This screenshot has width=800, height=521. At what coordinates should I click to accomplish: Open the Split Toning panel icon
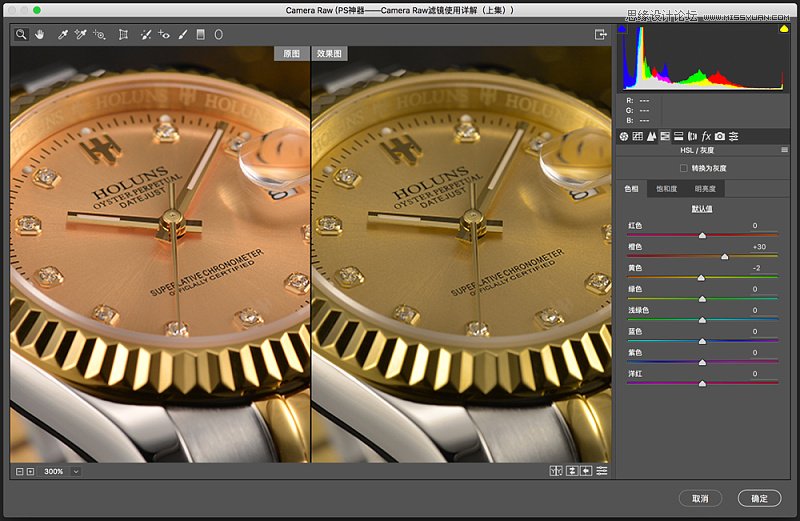pos(679,136)
